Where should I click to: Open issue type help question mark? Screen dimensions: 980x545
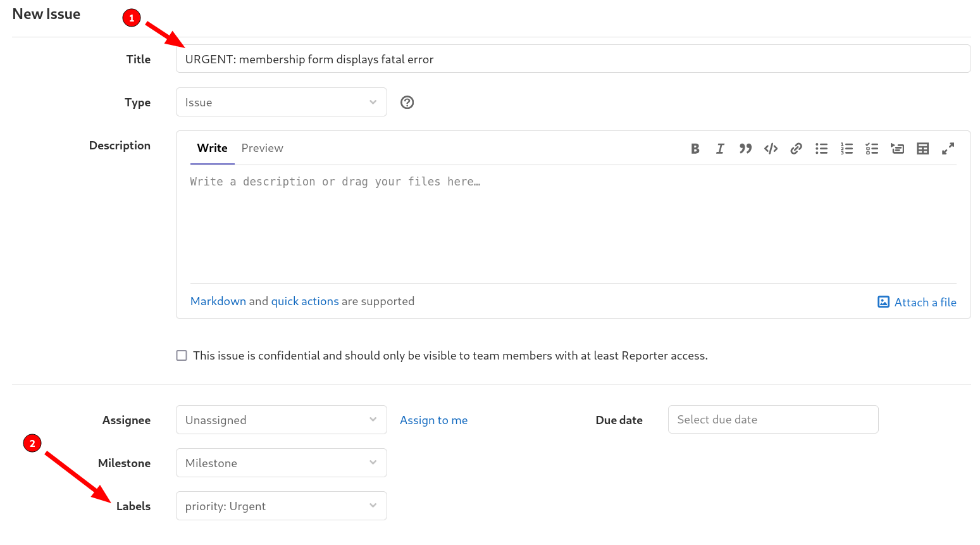[x=407, y=103]
